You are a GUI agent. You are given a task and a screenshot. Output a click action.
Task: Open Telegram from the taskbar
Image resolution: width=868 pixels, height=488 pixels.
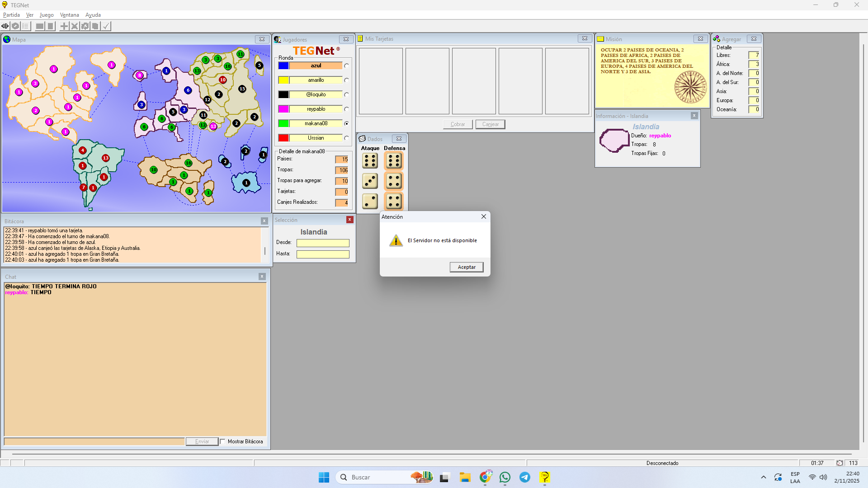524,477
